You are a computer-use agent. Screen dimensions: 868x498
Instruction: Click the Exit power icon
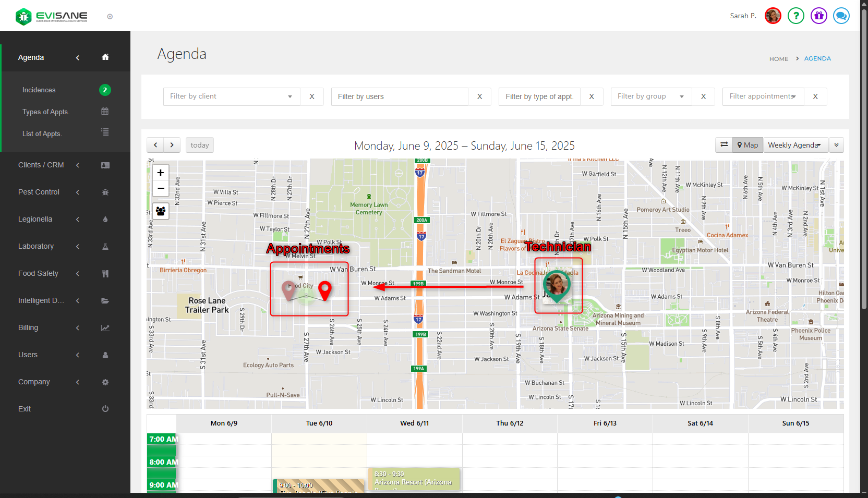point(105,409)
